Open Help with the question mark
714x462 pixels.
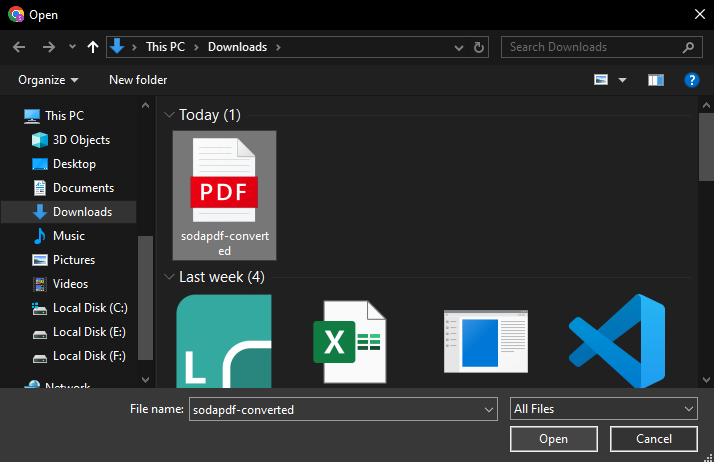pyautogui.click(x=692, y=80)
